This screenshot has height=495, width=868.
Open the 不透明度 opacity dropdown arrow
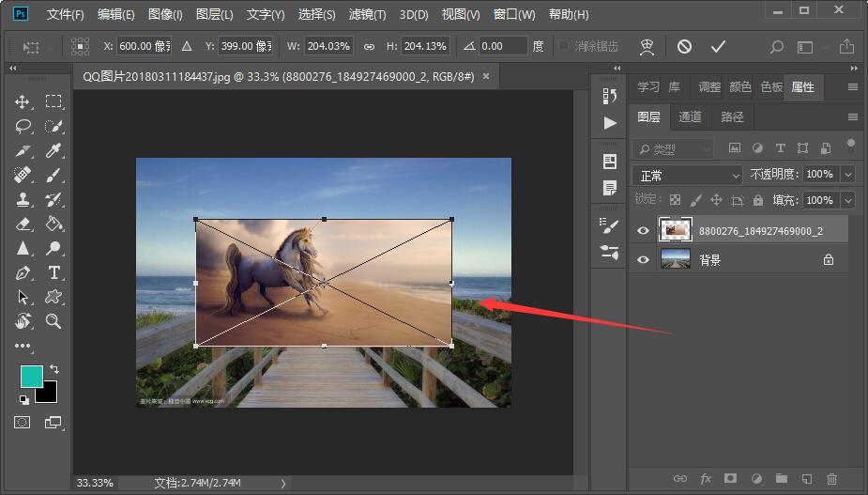(x=848, y=174)
